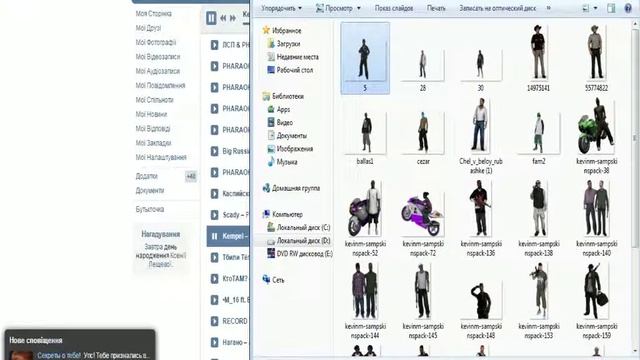The width and height of the screenshot is (640, 360).
Task: Select Chel_v_beloy_rubashke (1) thumbnail
Action: click(481, 136)
